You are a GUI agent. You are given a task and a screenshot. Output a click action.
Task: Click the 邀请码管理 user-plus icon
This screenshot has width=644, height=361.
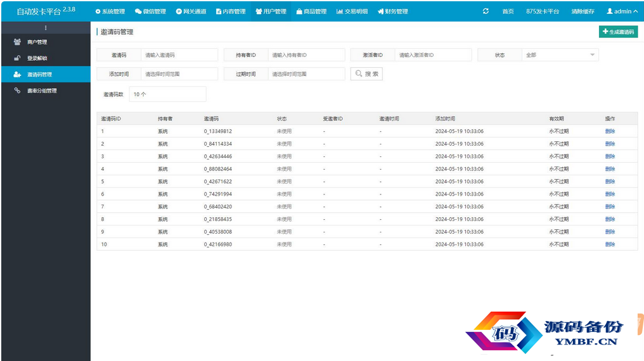(17, 74)
